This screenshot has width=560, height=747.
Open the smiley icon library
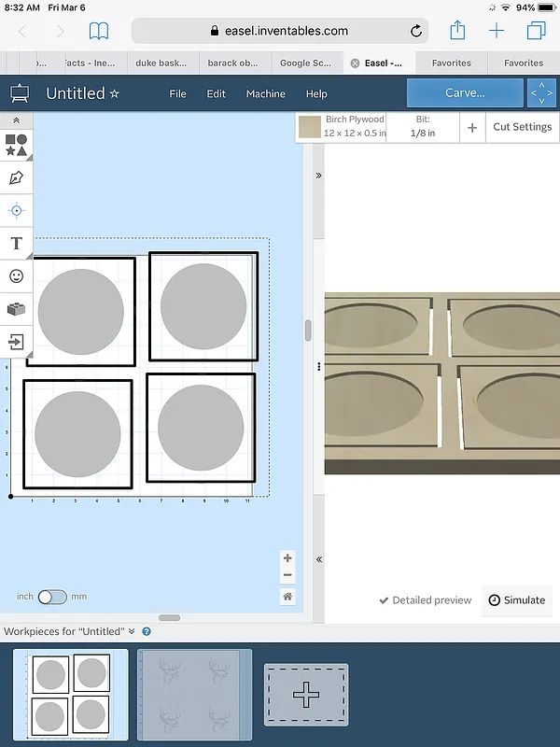tap(16, 276)
